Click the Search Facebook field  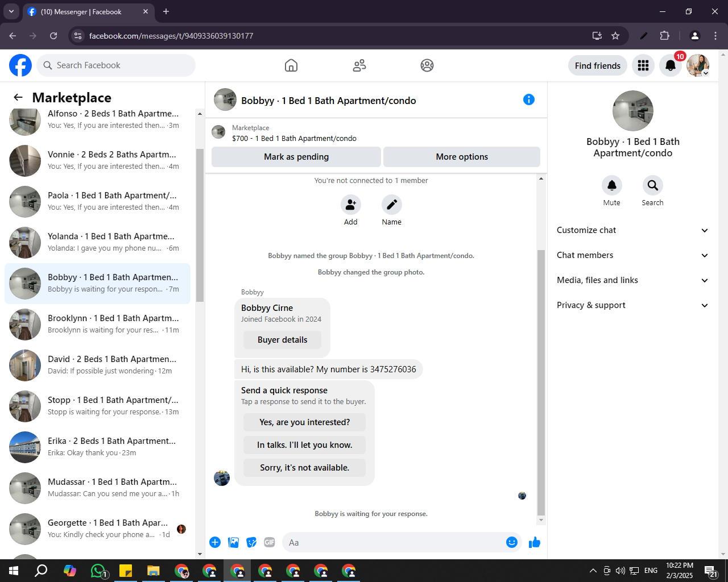[x=116, y=65]
